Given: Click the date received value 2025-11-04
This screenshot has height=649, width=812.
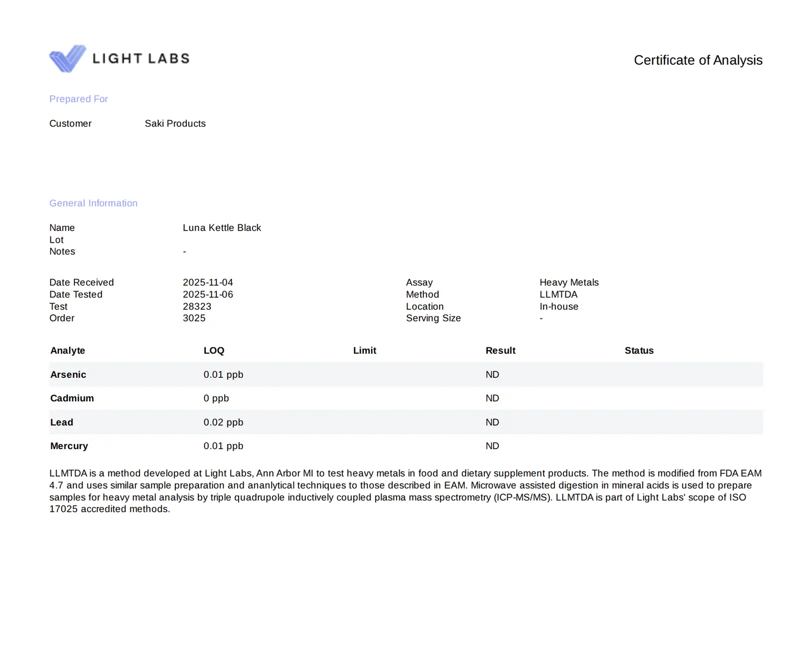Looking at the screenshot, I should point(208,283).
